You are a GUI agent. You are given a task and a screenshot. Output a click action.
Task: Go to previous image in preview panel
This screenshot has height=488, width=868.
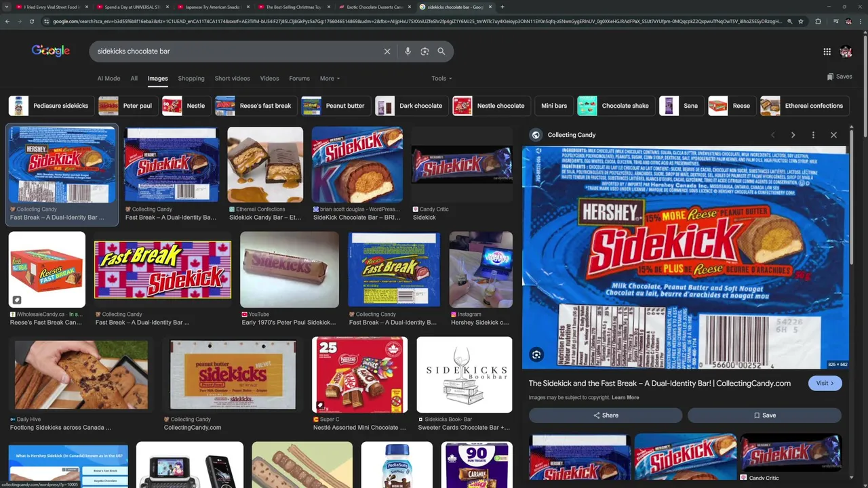[772, 135]
